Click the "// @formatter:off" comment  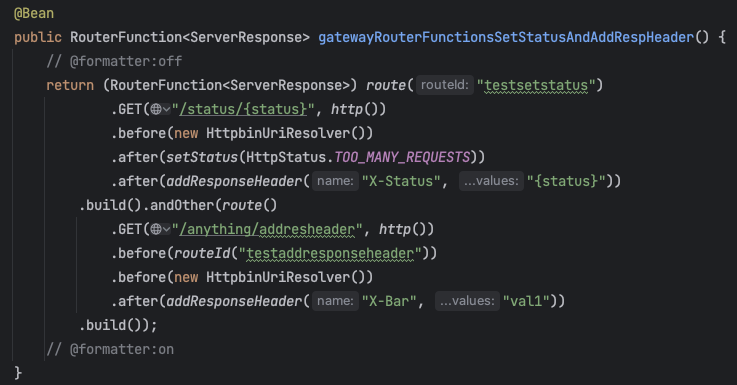click(114, 61)
